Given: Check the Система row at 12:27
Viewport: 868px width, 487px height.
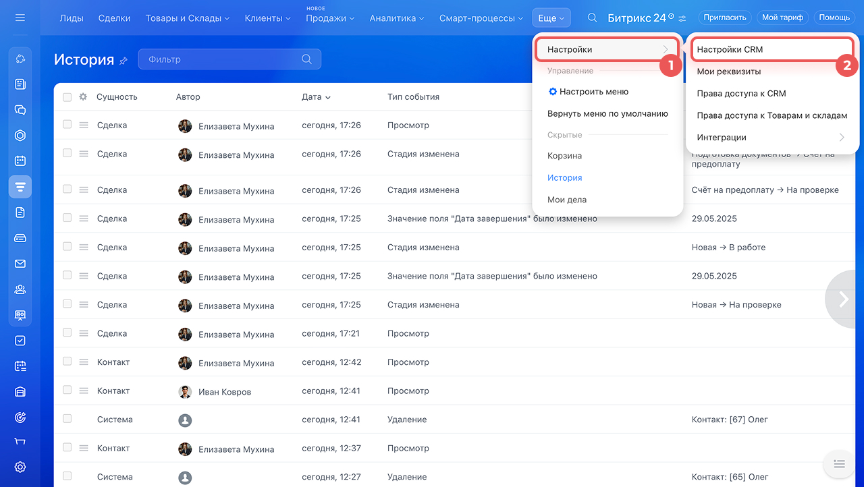Looking at the screenshot, I should coord(67,476).
